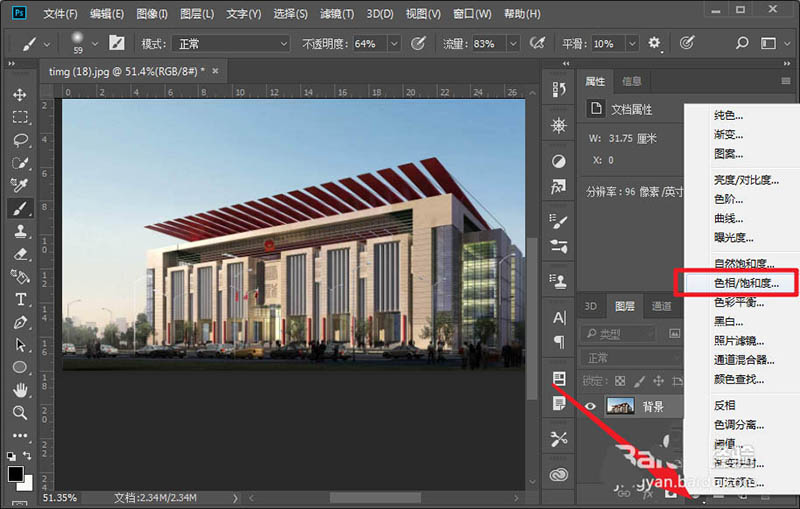
Task: Select the Clone Stamp tool
Action: click(20, 231)
